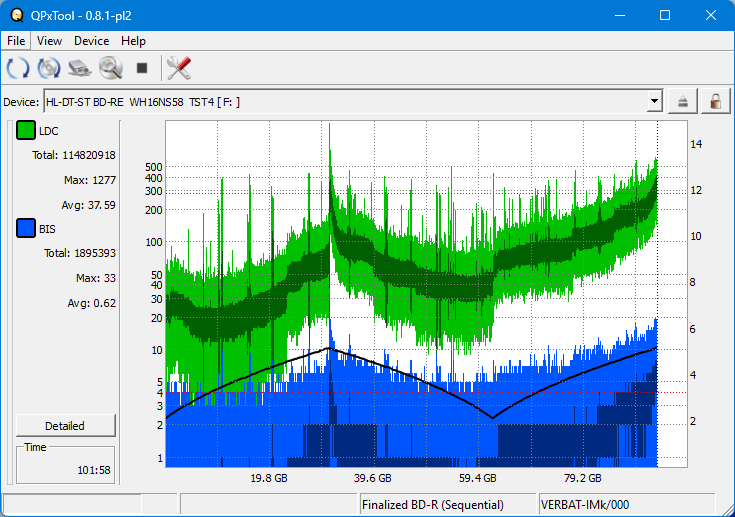Expand the Device dropdown arrow
The height and width of the screenshot is (517, 735).
654,101
